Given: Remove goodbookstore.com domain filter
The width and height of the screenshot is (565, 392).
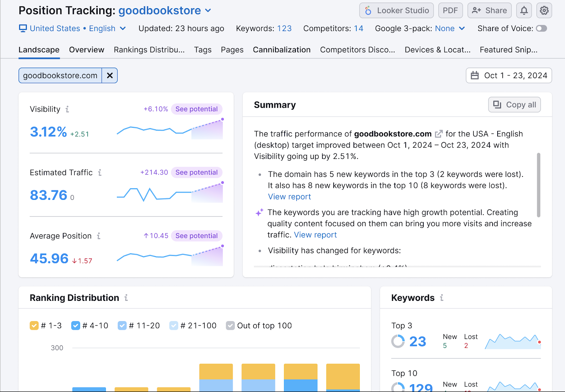Looking at the screenshot, I should [x=110, y=76].
